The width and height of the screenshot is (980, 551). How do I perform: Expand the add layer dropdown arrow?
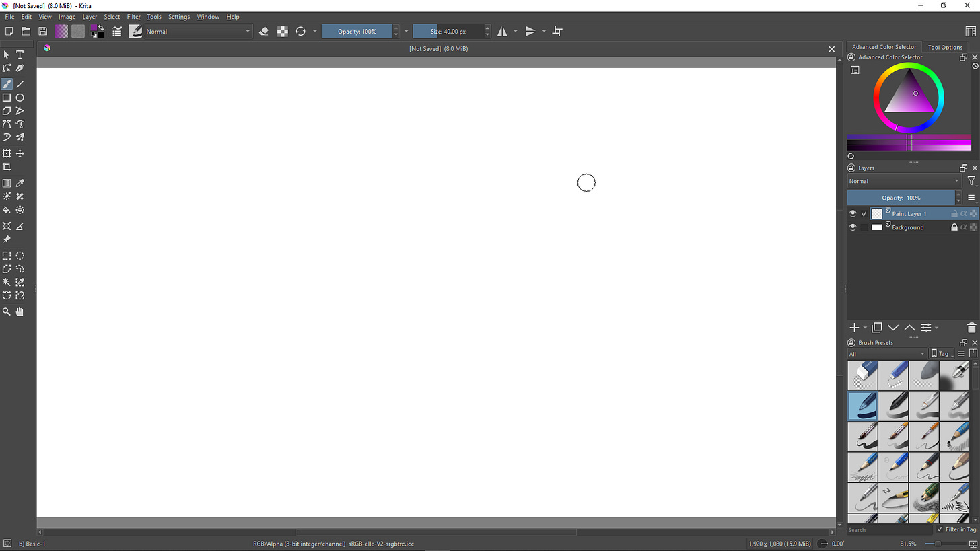[865, 328]
